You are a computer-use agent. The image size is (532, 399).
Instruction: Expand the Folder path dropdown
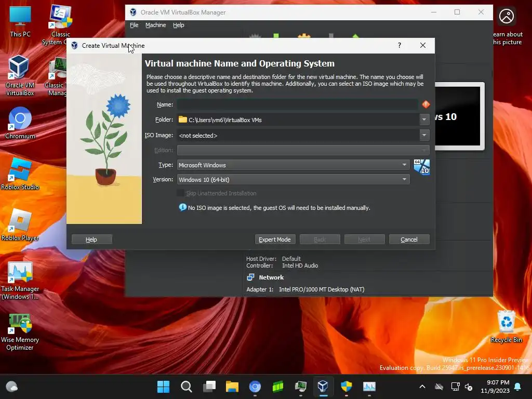point(424,119)
